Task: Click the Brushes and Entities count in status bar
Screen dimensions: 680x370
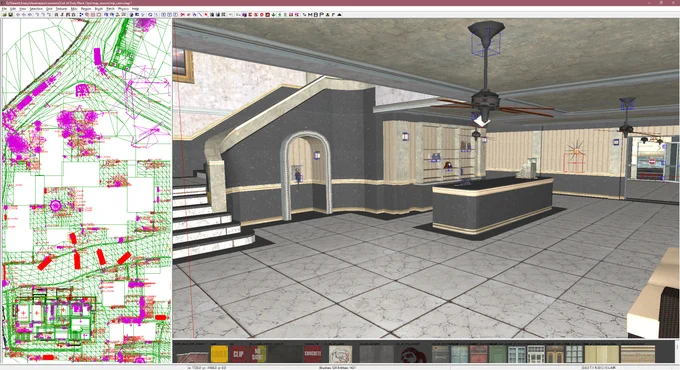Action: point(337,367)
